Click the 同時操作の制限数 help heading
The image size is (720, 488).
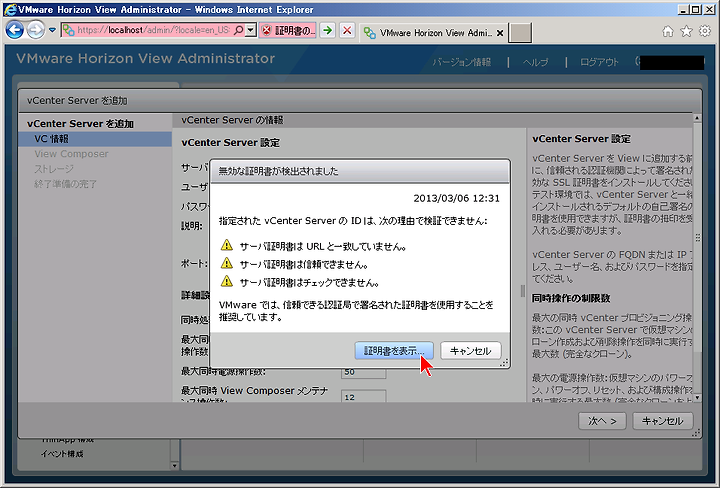[x=571, y=298]
